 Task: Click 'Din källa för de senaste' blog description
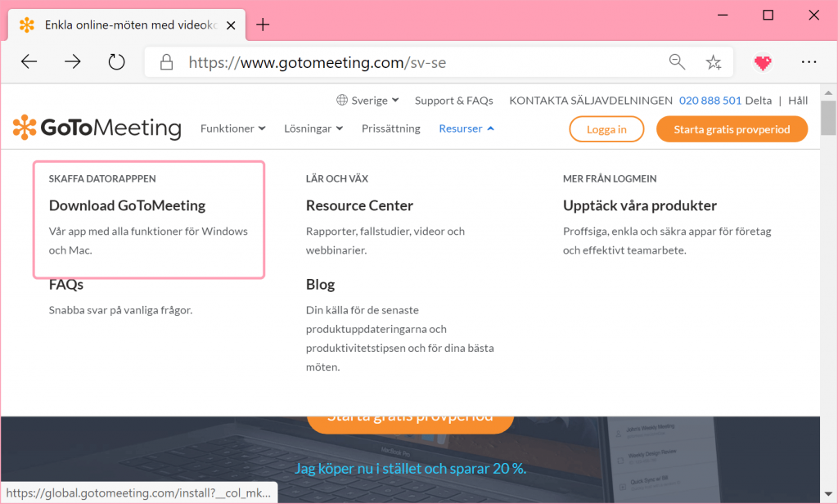click(399, 338)
